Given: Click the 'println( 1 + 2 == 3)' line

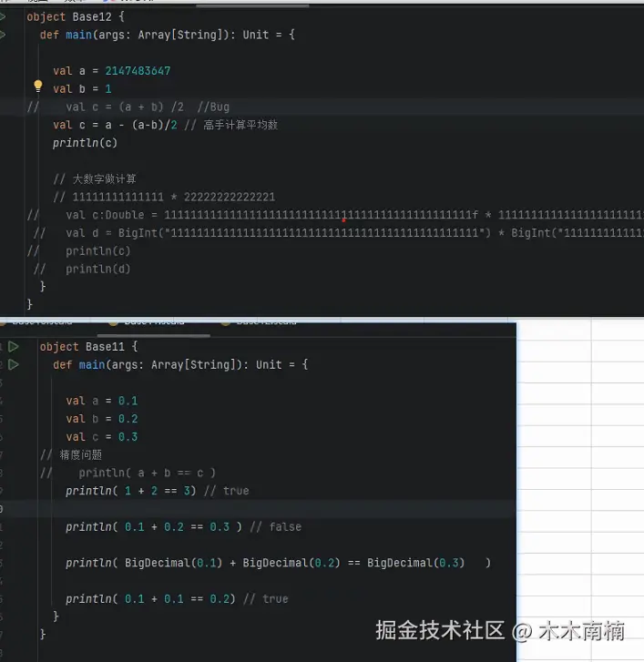Looking at the screenshot, I should (131, 491).
